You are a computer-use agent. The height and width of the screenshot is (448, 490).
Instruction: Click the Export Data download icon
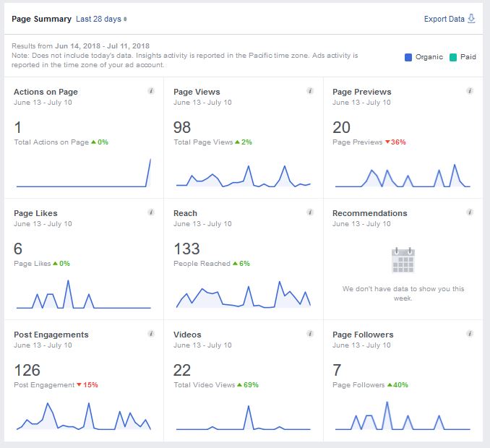471,19
